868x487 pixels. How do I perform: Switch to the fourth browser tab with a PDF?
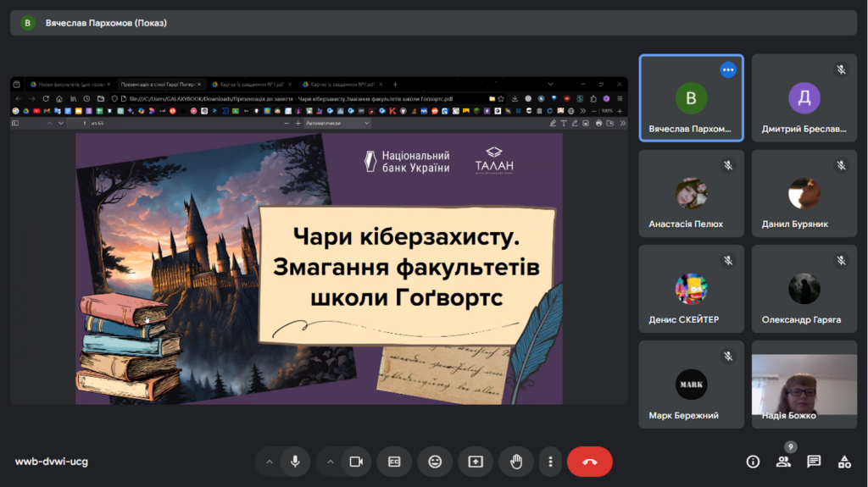click(342, 84)
